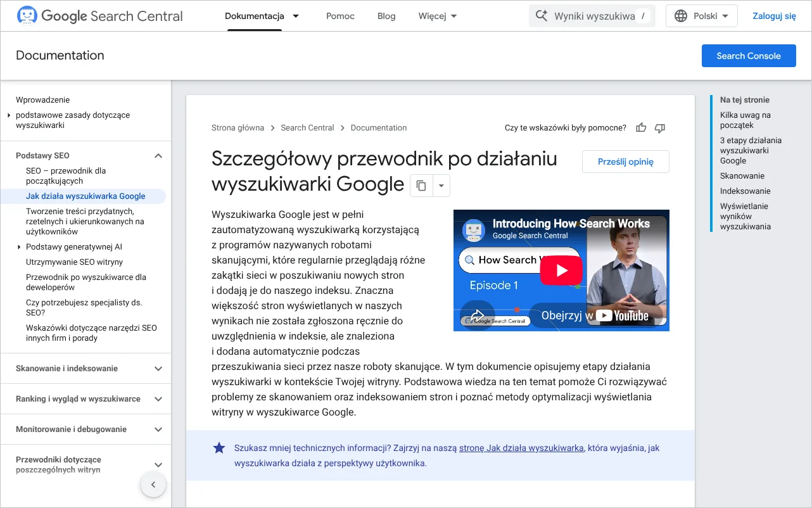Select the Dokumentacja tab
This screenshot has width=812, height=508.
(x=255, y=16)
